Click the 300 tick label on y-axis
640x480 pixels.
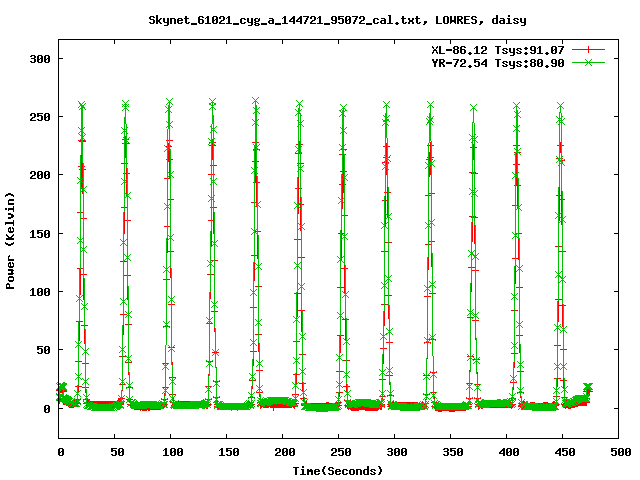coord(39,59)
